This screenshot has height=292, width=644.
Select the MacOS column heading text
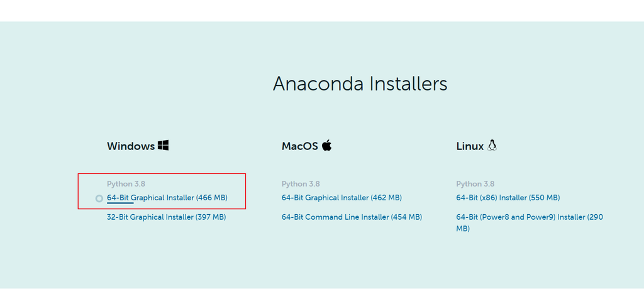pyautogui.click(x=300, y=146)
